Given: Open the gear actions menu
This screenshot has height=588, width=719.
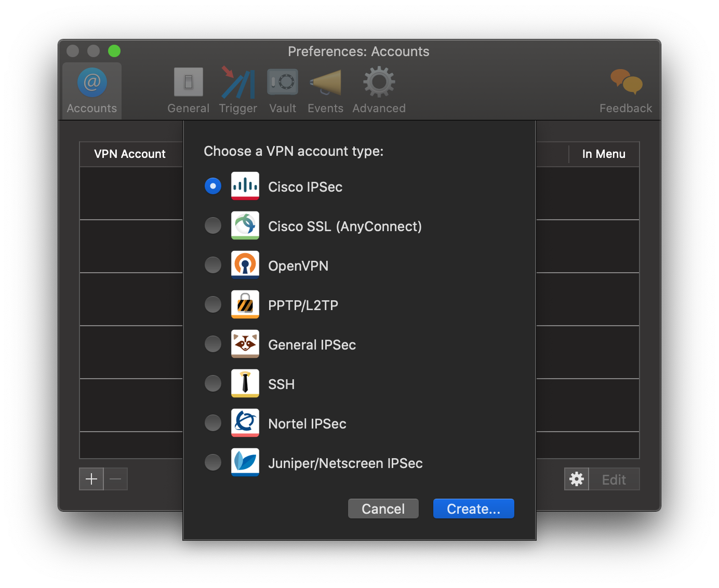Looking at the screenshot, I should [x=577, y=479].
